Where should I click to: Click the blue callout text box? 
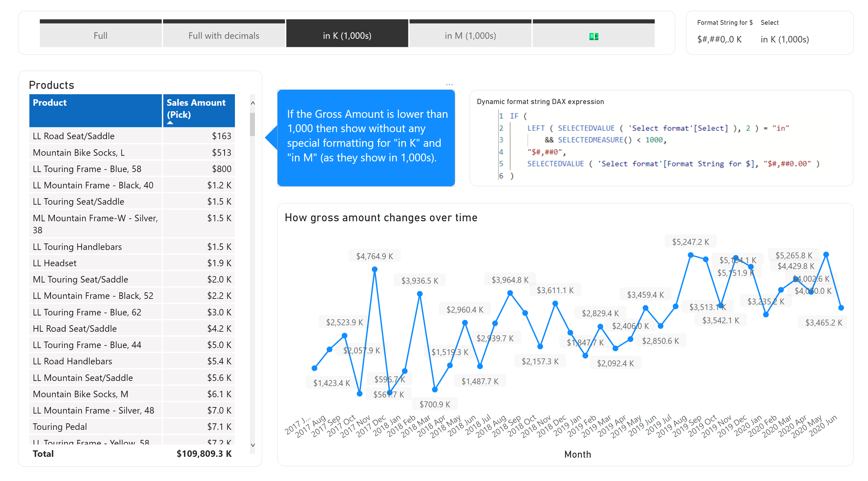pos(366,138)
